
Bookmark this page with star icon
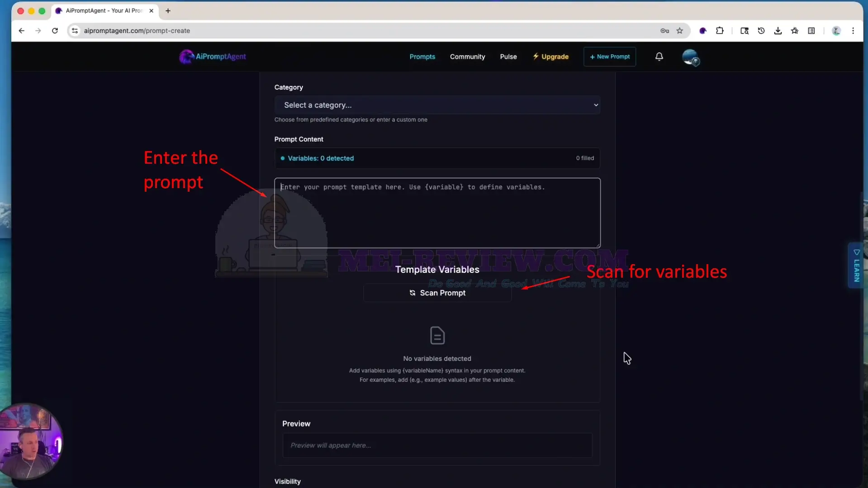click(679, 31)
